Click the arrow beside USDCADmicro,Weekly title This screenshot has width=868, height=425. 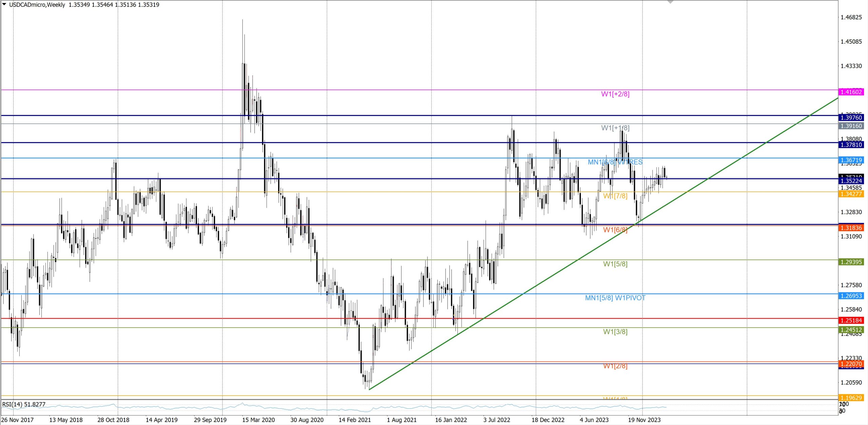click(4, 4)
